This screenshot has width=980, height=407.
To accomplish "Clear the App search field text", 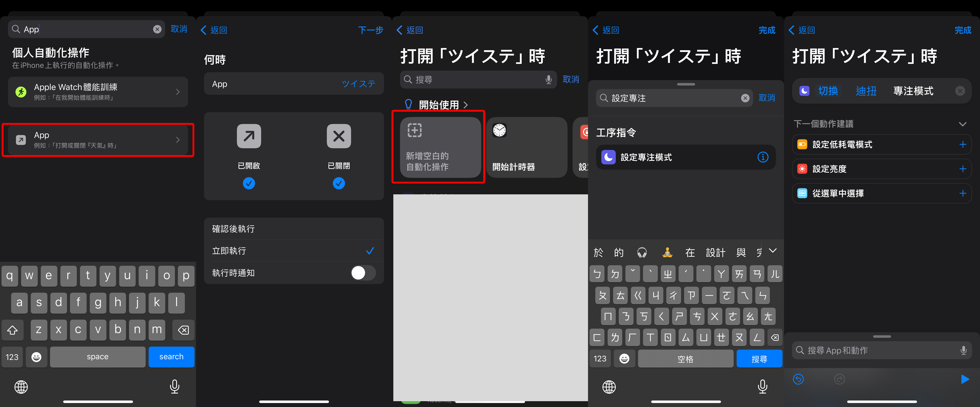I will click(x=157, y=29).
